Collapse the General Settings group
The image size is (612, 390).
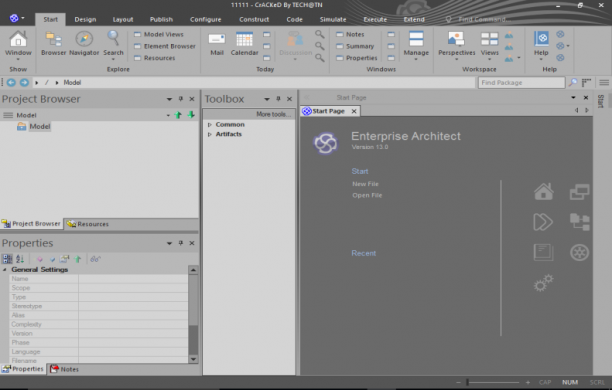tap(5, 270)
